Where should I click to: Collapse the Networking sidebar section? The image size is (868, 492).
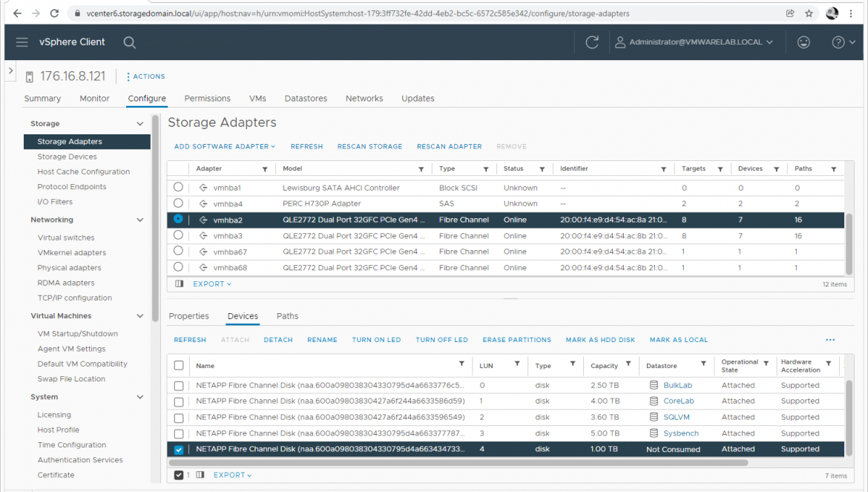coord(139,220)
